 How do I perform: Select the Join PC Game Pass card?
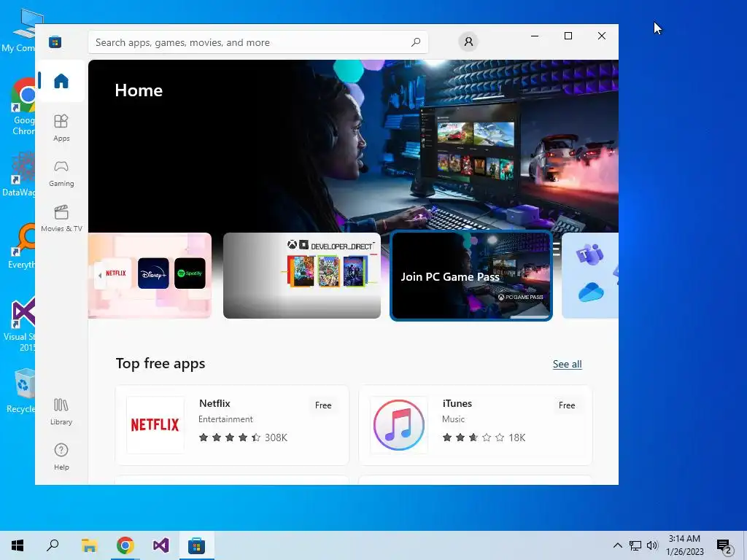point(471,276)
